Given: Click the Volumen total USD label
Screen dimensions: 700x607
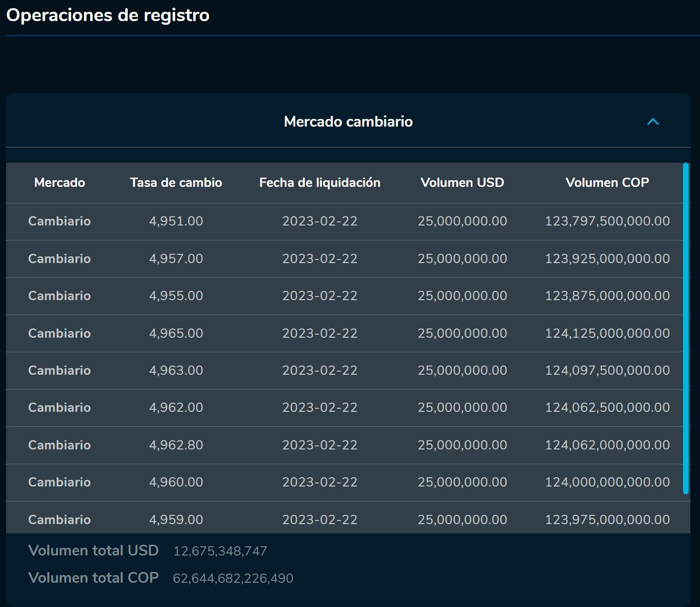Looking at the screenshot, I should coord(93,550).
